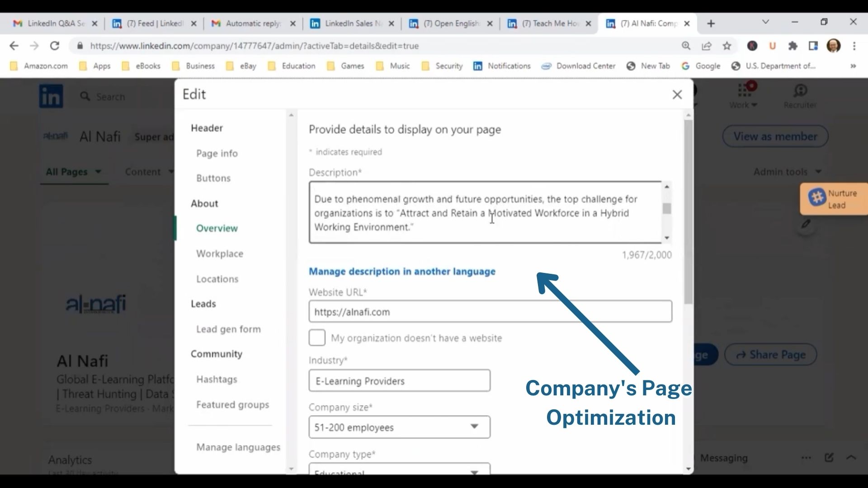This screenshot has width=868, height=488.
Task: Close the Edit dialog with X
Action: [x=677, y=94]
